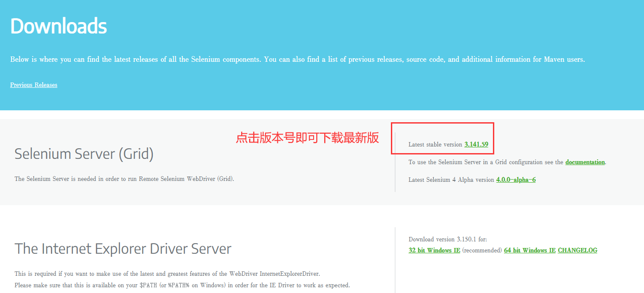Screen dimensions: 644x293
Task: Open the IE driver CHANGELOG
Action: (577, 250)
